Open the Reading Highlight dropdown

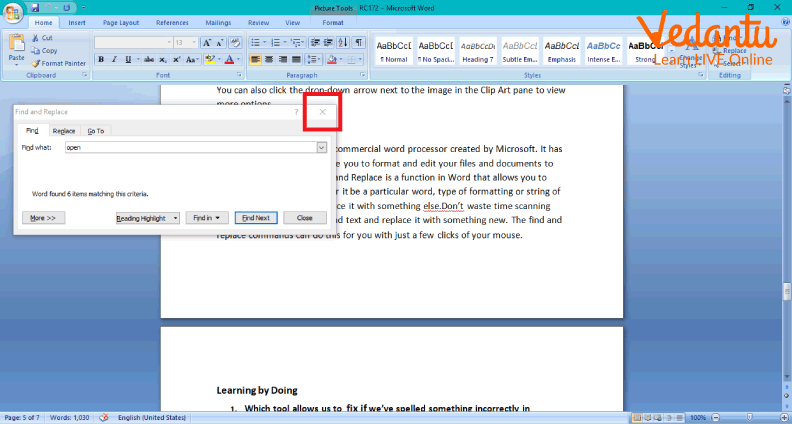pos(147,217)
